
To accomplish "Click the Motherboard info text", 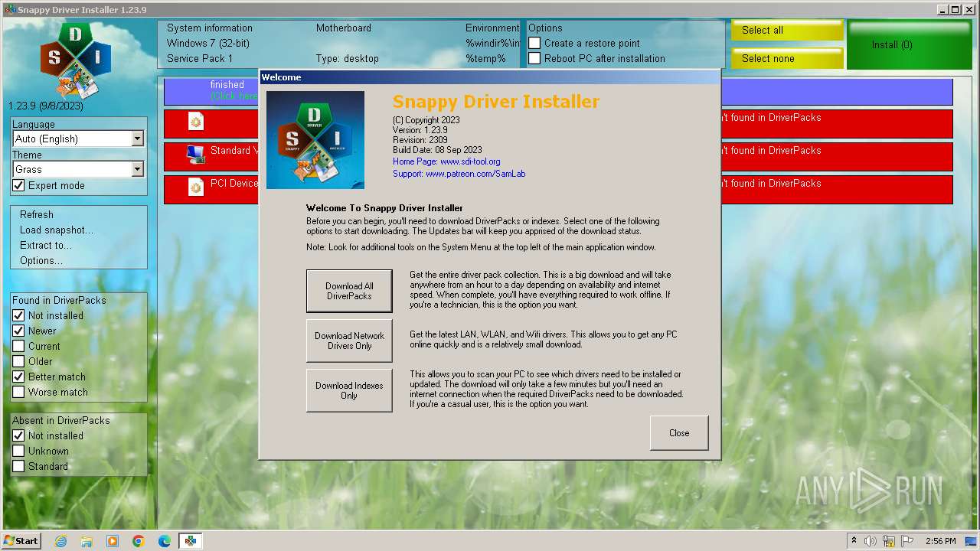I will coord(344,28).
